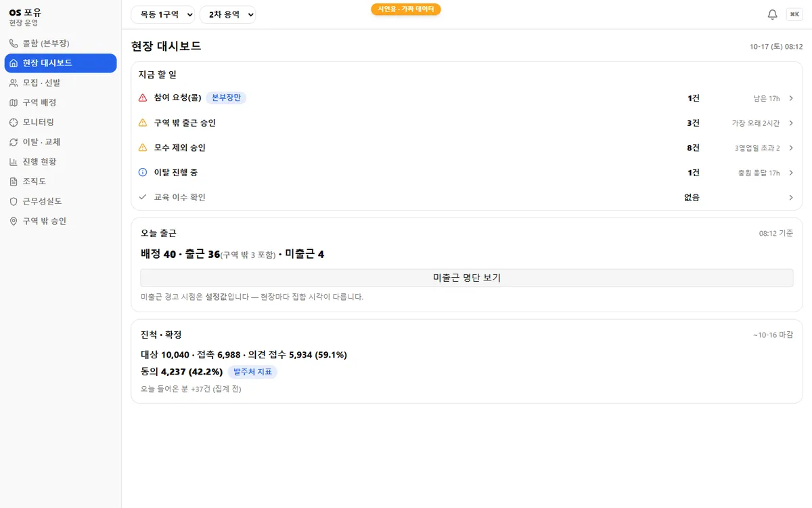Open the 참여 요청(콜) task row
Image resolution: width=812 pixels, height=508 pixels.
pyautogui.click(x=467, y=98)
